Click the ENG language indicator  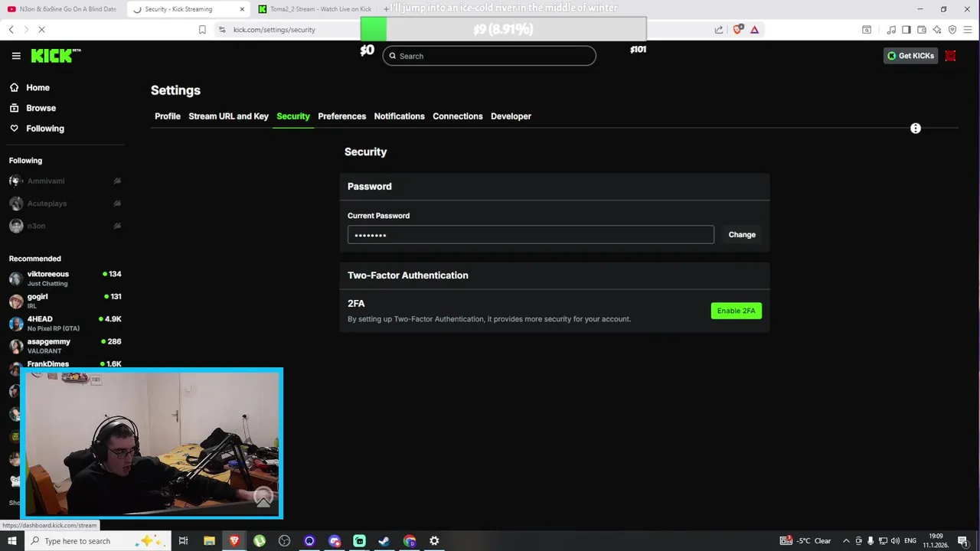pyautogui.click(x=910, y=541)
